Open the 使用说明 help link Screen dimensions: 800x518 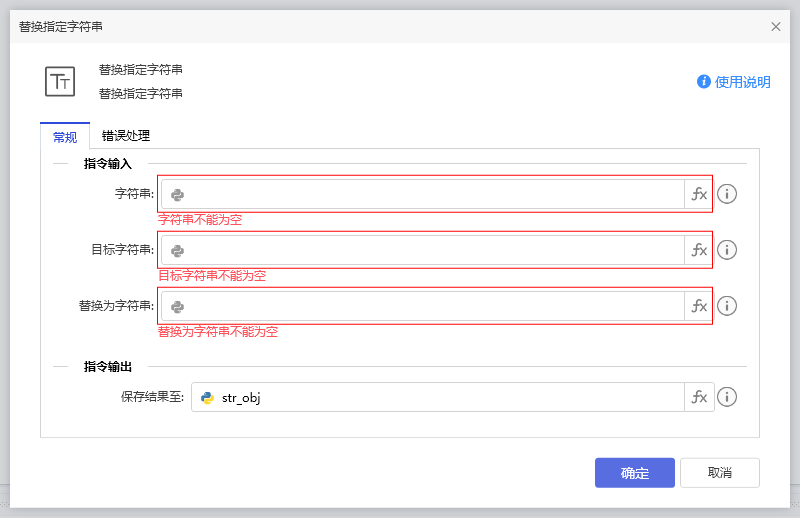[734, 82]
